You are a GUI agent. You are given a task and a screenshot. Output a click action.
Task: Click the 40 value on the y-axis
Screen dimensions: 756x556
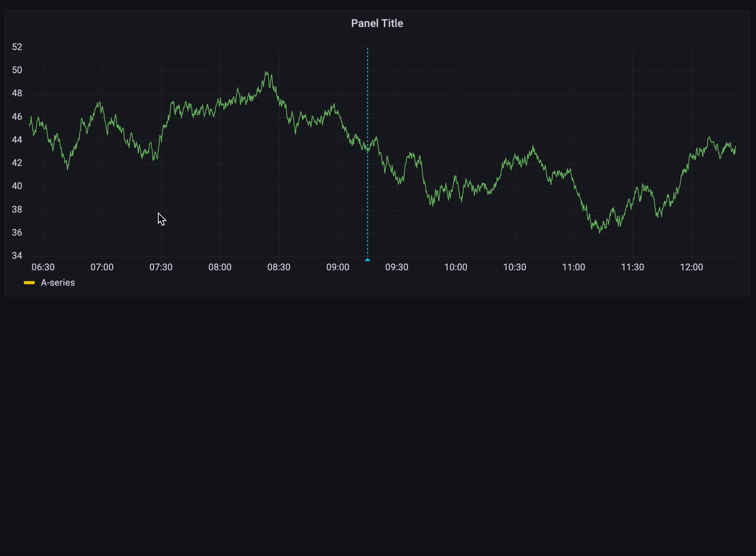tap(17, 187)
